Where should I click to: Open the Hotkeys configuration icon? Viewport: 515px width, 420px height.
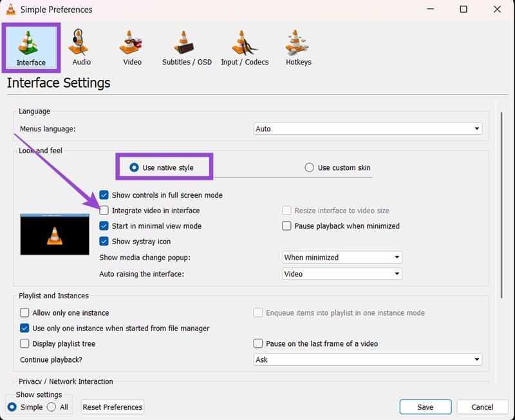pyautogui.click(x=297, y=45)
